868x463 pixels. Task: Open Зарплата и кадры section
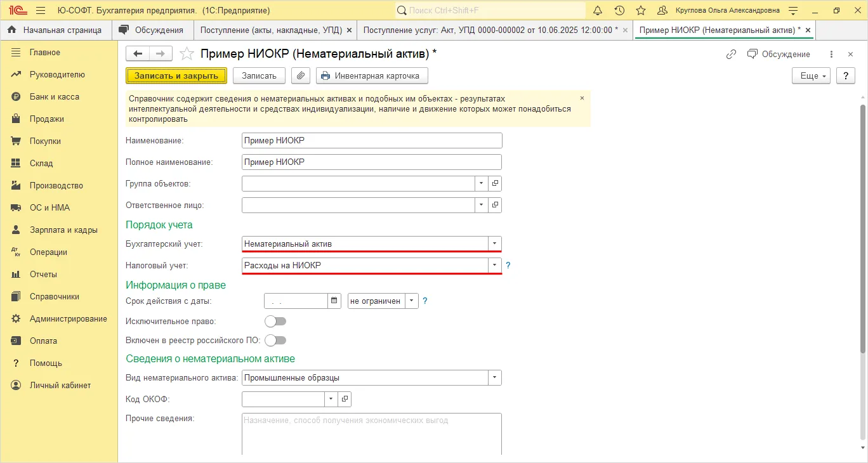[x=63, y=230]
